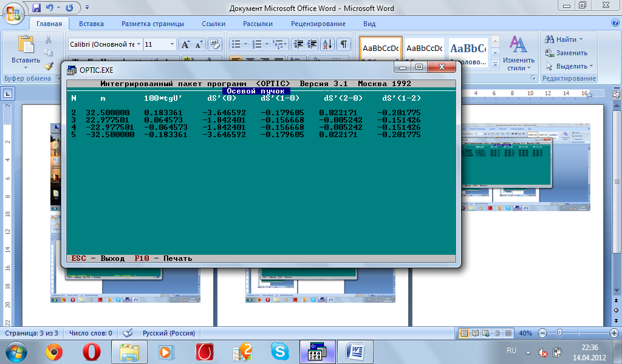Expand the full styles gallery
This screenshot has height=364, width=622.
[x=495, y=64]
